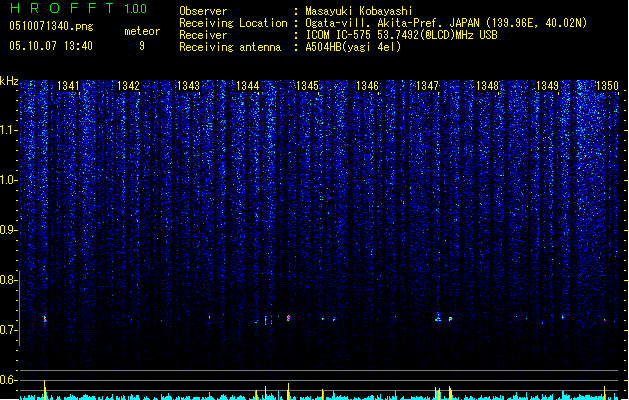Click the date stamp 05.10.07 13:40
Image resolution: width=629 pixels, height=400 pixels.
[51, 46]
